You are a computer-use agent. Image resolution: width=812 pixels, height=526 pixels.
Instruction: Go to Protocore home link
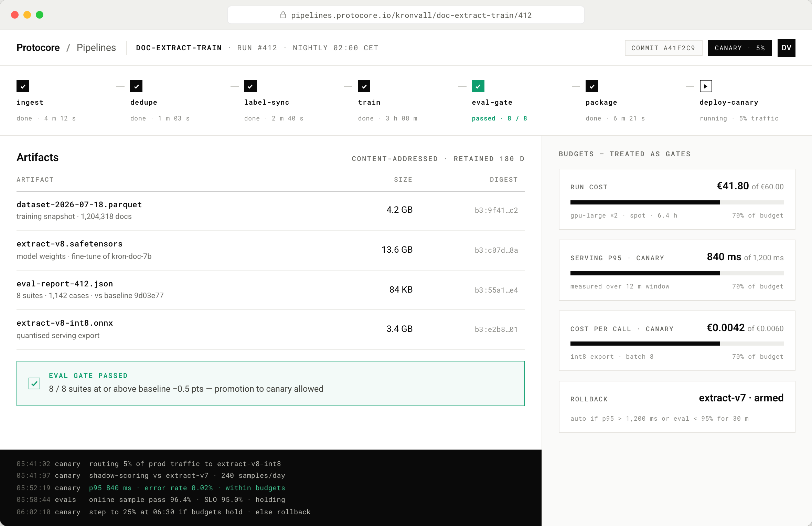38,48
